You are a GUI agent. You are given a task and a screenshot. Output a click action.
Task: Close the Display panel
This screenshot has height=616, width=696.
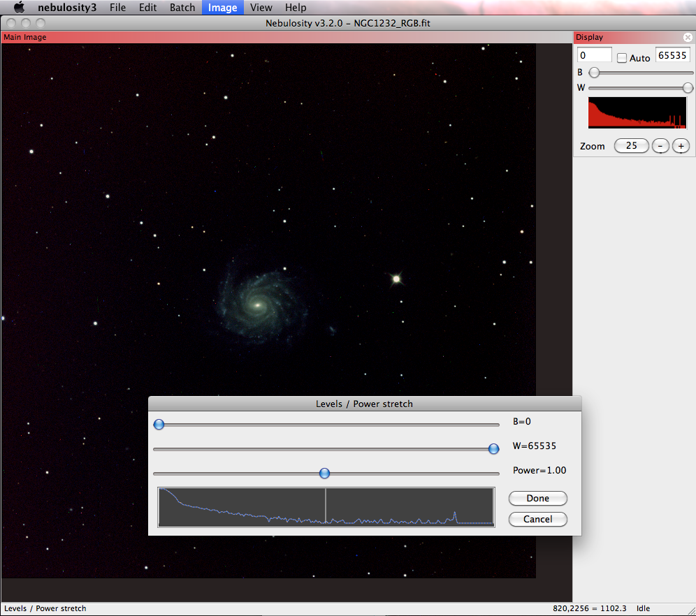click(688, 37)
